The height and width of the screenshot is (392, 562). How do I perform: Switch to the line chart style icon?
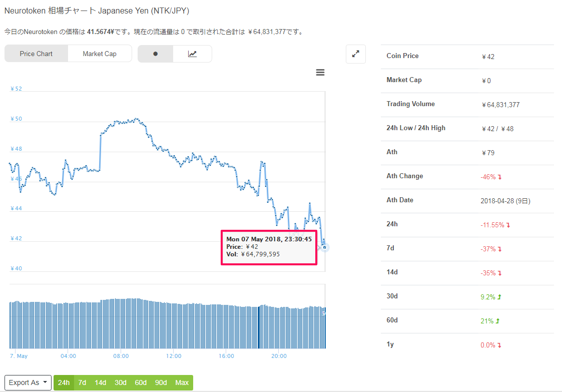coord(192,54)
